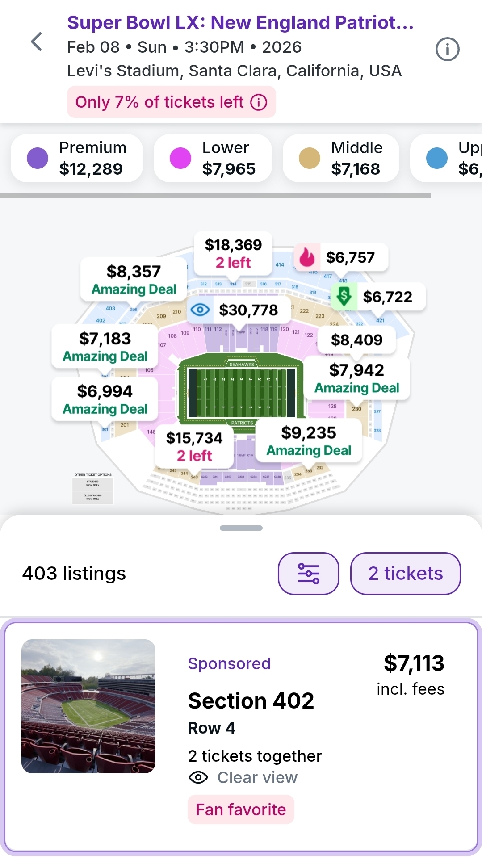
Task: Select $15,734 2 left map marker
Action: (x=194, y=446)
